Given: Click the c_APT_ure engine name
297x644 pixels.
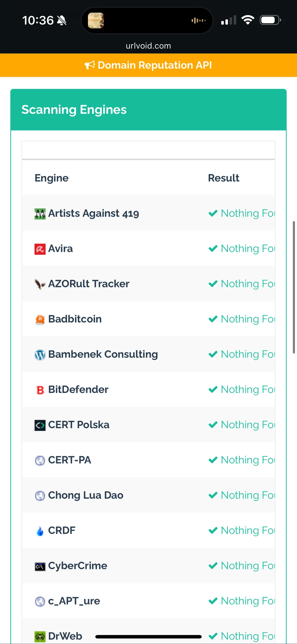Looking at the screenshot, I should pos(74,601).
